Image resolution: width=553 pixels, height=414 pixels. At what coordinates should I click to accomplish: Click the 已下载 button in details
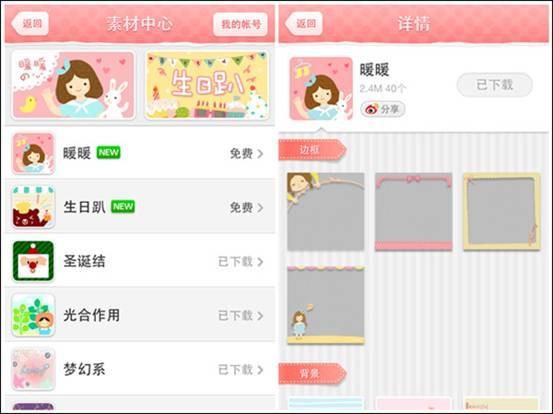point(494,85)
